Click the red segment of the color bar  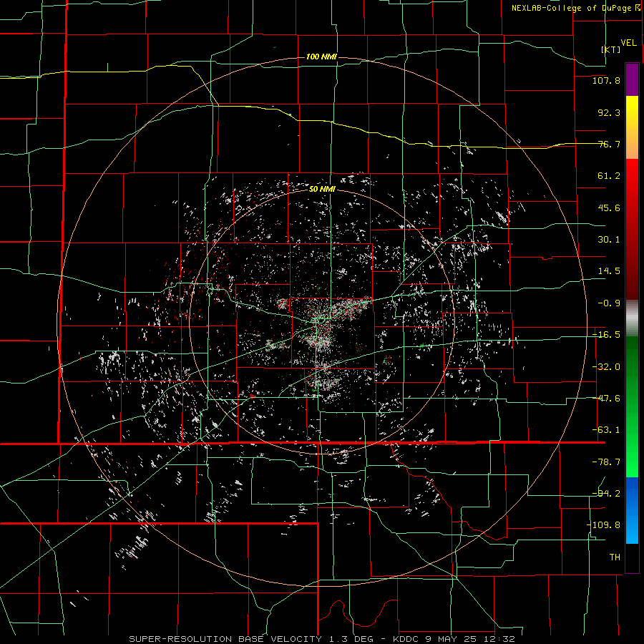pos(632,229)
